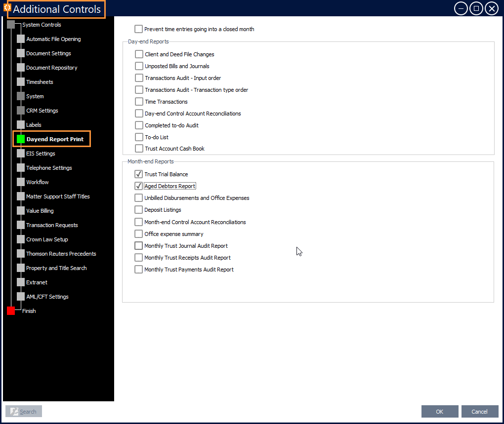
Task: Click the System Controls root node icon
Action: [11, 25]
